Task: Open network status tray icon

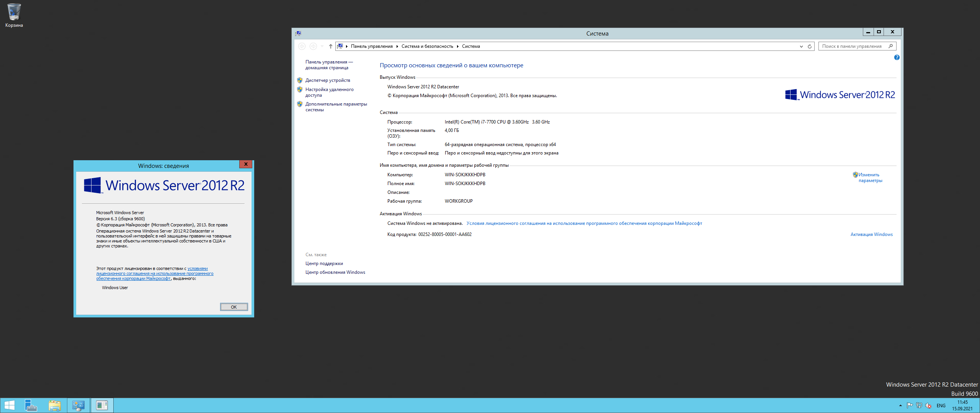Action: (919, 405)
